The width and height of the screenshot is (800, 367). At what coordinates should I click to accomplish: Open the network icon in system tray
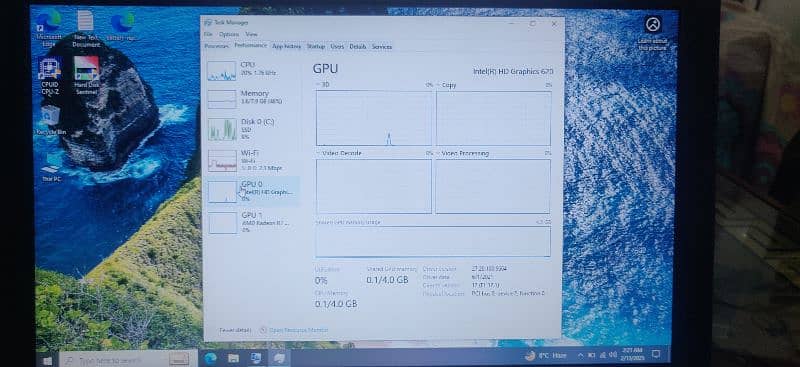click(603, 354)
